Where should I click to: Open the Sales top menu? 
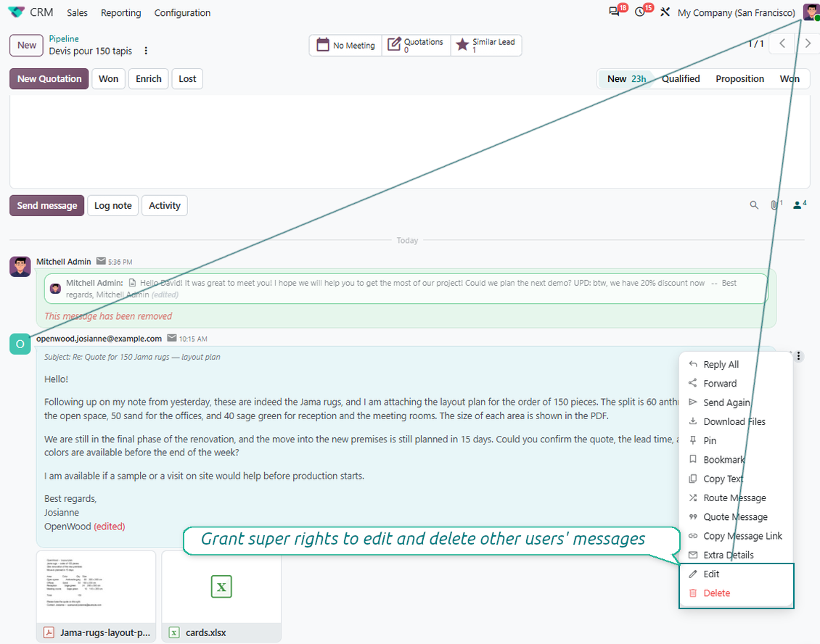pos(77,12)
